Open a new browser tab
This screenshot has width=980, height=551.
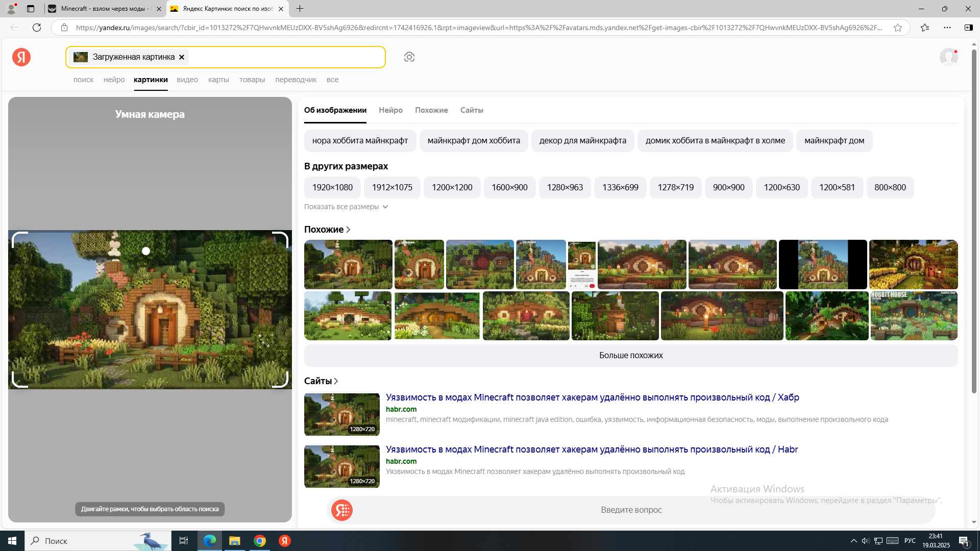tap(300, 9)
